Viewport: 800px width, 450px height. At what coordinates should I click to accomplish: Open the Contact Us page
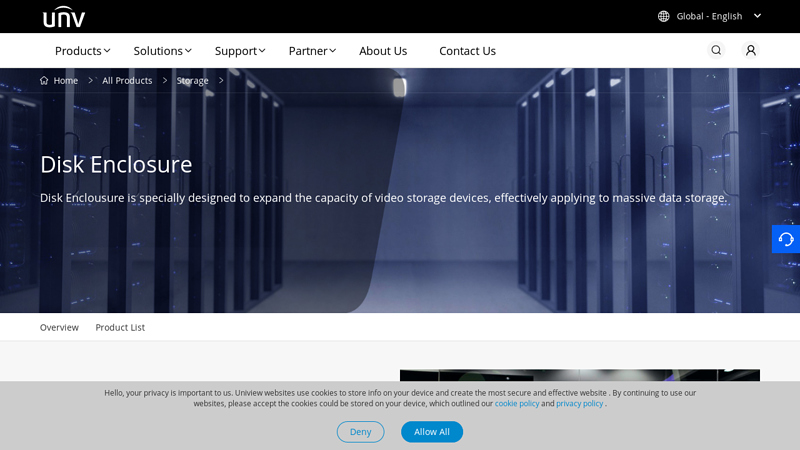(x=467, y=51)
